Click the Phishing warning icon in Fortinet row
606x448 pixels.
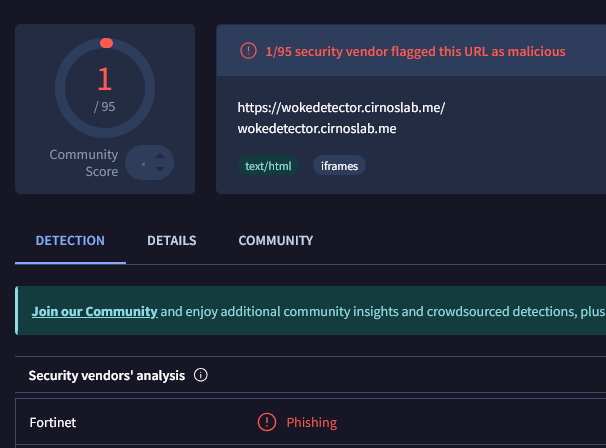tap(267, 422)
